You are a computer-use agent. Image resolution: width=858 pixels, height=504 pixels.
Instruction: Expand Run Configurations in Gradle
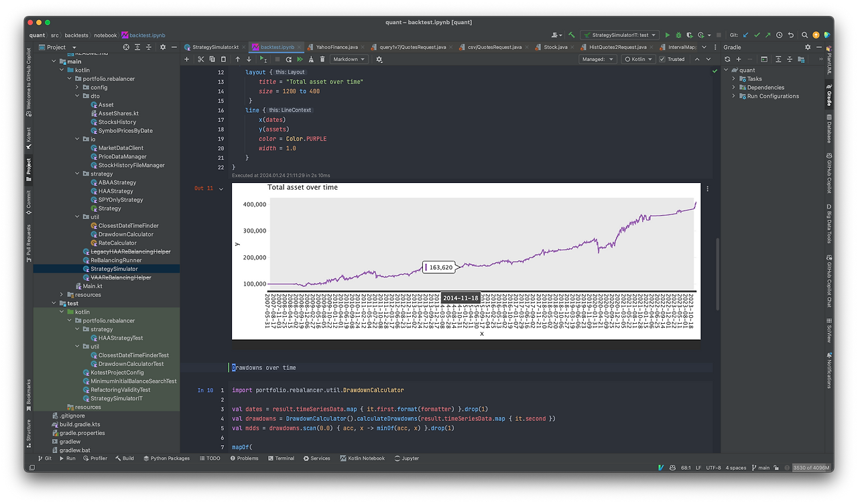coord(734,96)
